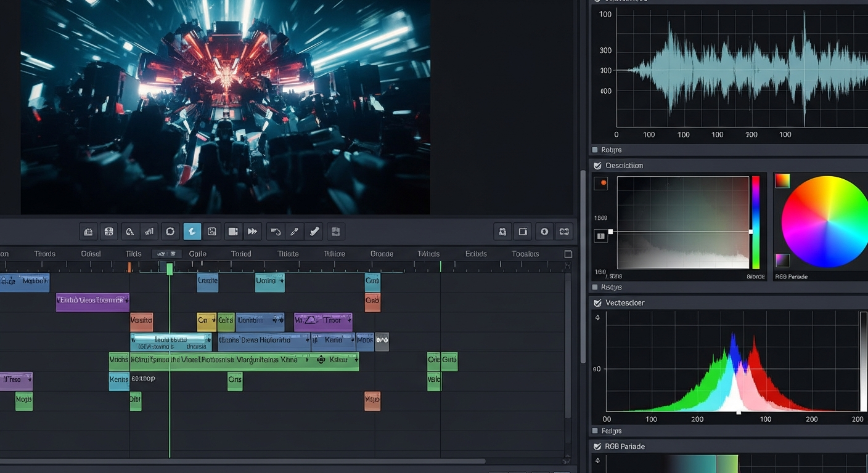Viewport: 868px width, 473px height.
Task: Select the Guile tab in timeline header
Action: pyautogui.click(x=198, y=254)
